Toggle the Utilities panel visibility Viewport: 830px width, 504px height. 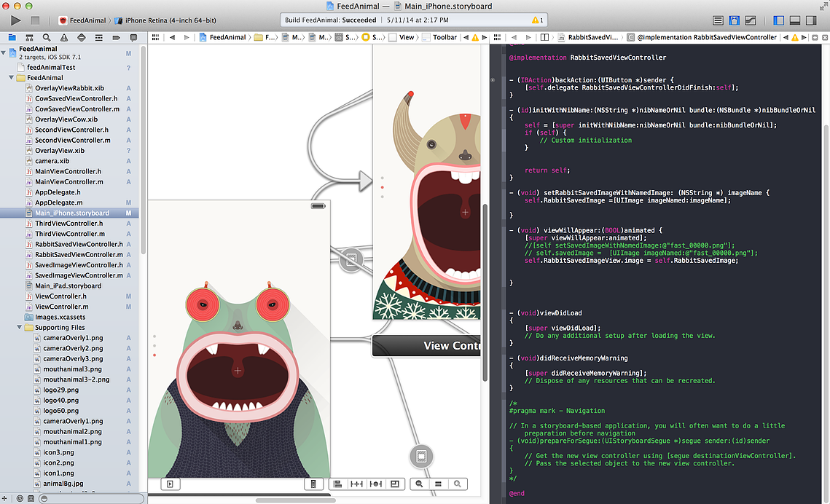click(812, 20)
